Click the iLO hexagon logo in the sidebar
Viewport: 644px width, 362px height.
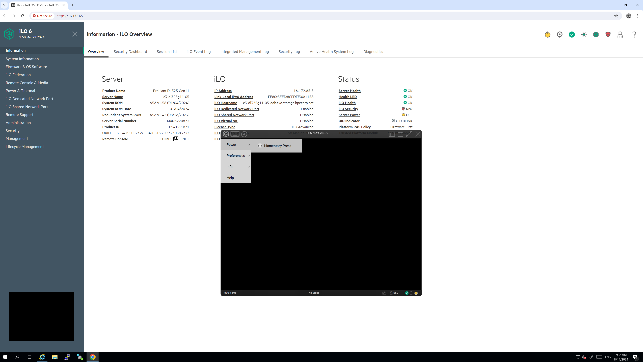pyautogui.click(x=9, y=34)
